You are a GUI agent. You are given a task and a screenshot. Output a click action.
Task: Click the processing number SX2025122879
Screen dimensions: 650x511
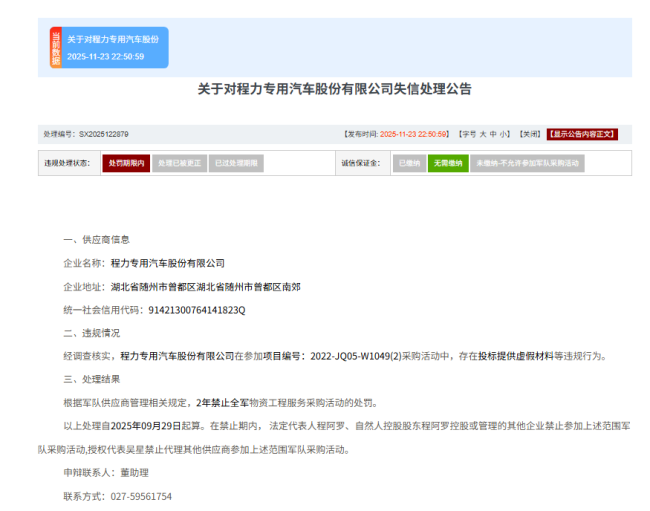tap(104, 133)
